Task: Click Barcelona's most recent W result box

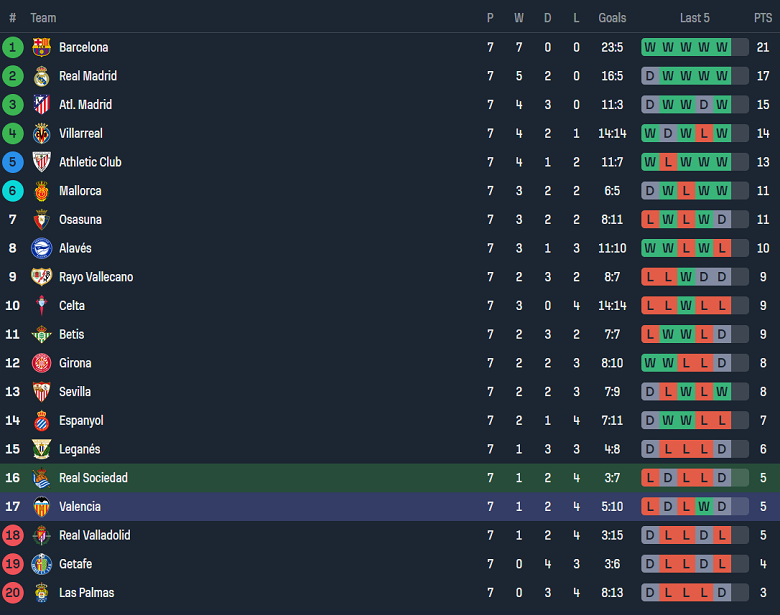Action: tap(722, 47)
